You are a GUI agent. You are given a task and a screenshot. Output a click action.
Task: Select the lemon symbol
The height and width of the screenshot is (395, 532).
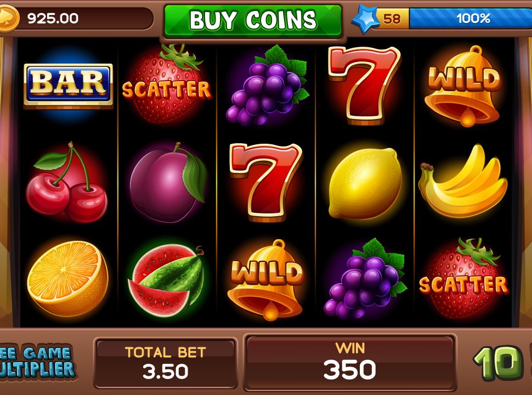[x=365, y=183]
